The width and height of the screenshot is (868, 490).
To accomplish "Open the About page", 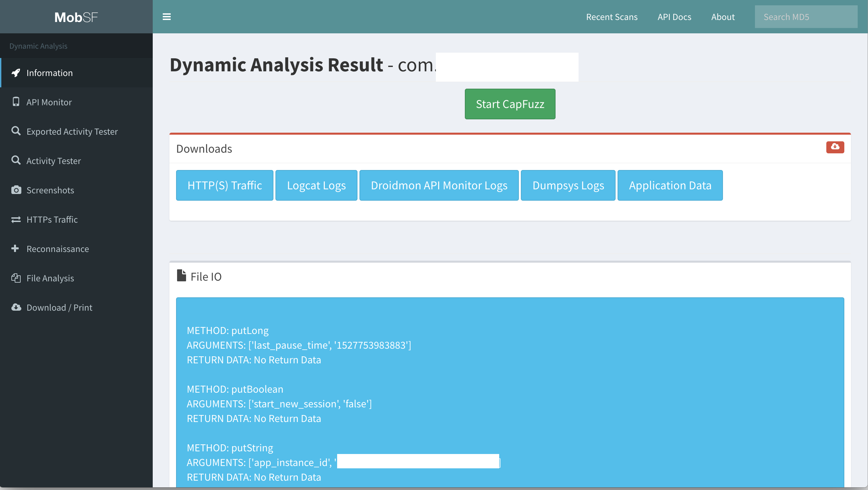I will coord(723,17).
